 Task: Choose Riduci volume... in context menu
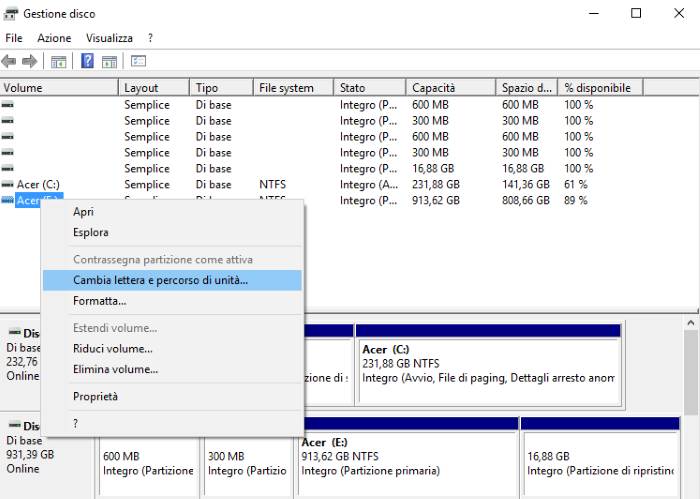click(112, 349)
